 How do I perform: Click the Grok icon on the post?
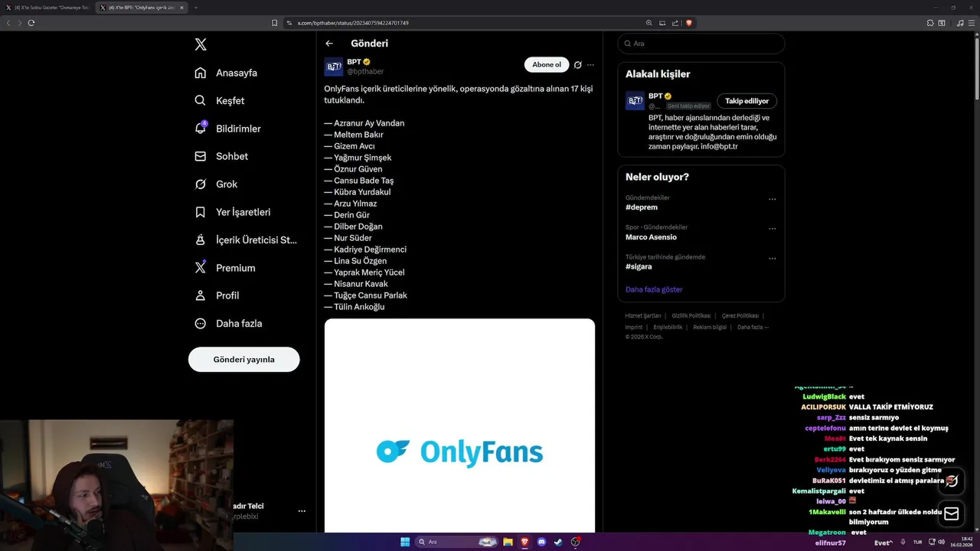click(x=578, y=65)
